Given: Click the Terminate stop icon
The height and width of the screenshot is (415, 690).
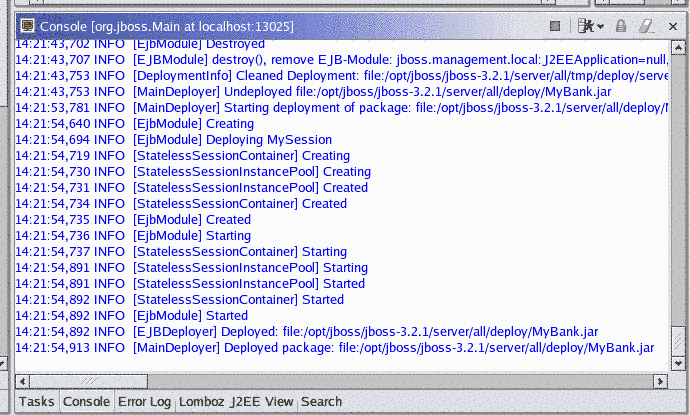Looking at the screenshot, I should pos(556,25).
